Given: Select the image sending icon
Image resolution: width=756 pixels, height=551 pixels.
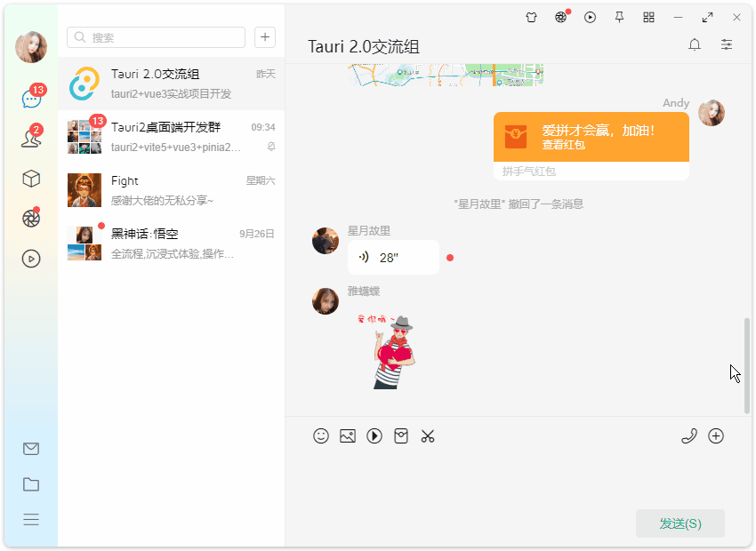Looking at the screenshot, I should tap(348, 435).
